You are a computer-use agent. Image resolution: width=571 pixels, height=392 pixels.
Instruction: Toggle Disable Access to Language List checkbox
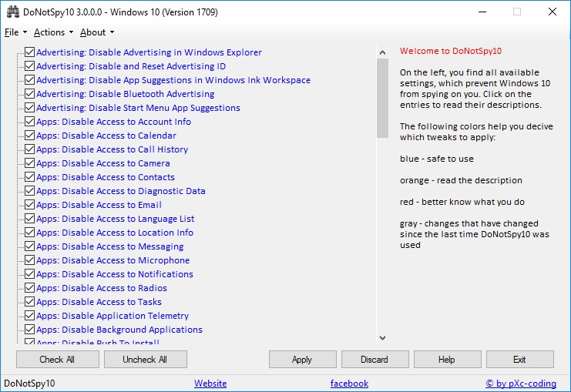(30, 218)
